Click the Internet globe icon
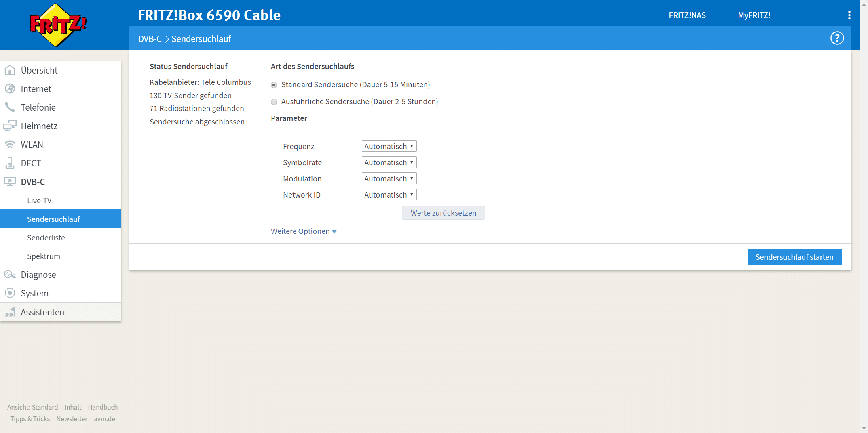 [x=10, y=89]
